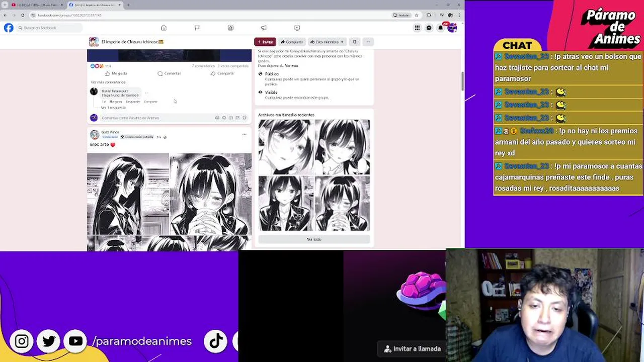Open top-left recent media thumbnail
644x362 pixels.
click(x=286, y=147)
